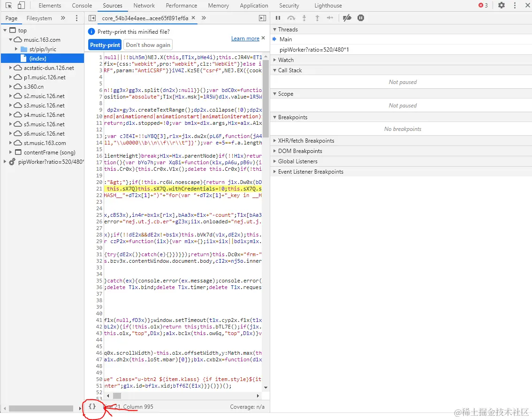This screenshot has width=532, height=420.
Task: Switch to the Console tab
Action: tap(82, 6)
